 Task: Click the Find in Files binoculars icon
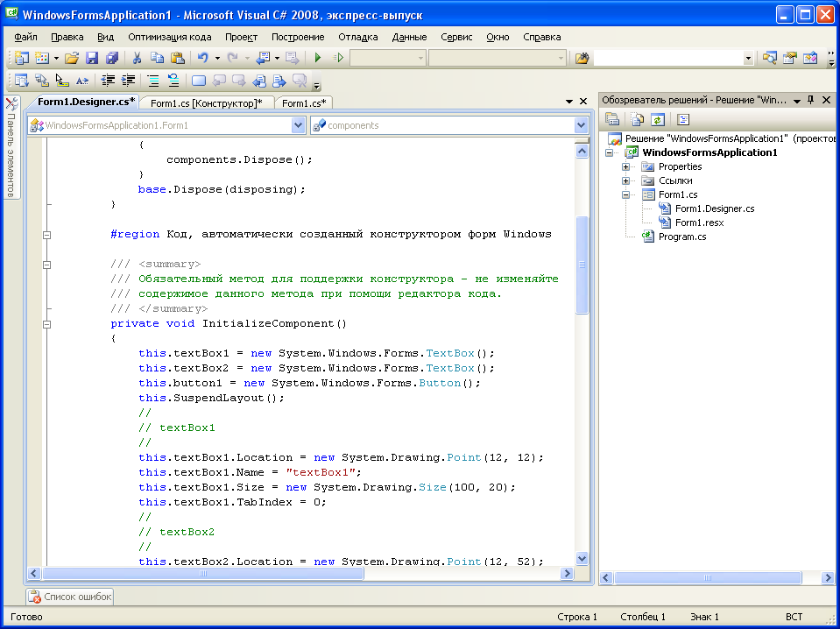pyautogui.click(x=582, y=58)
